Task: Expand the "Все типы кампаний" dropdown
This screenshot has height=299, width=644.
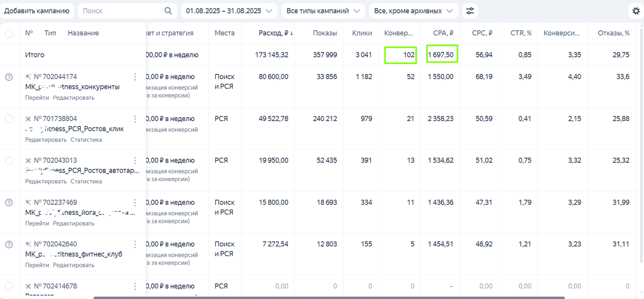Action: (x=323, y=11)
